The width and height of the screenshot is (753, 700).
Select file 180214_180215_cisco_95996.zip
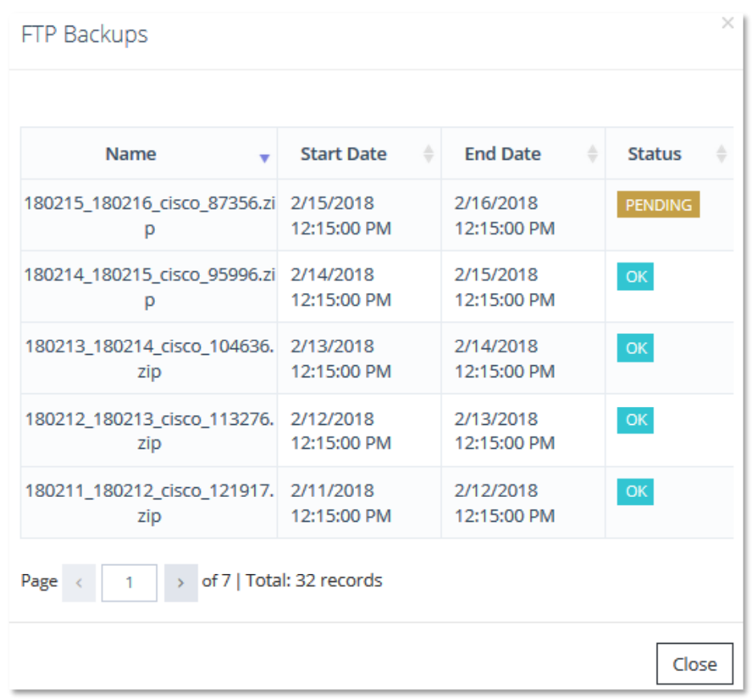149,287
